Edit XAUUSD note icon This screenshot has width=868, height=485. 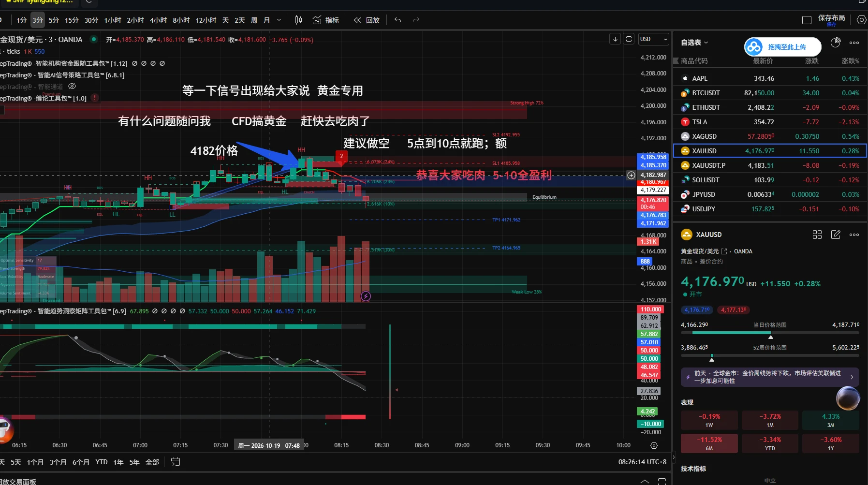(836, 235)
